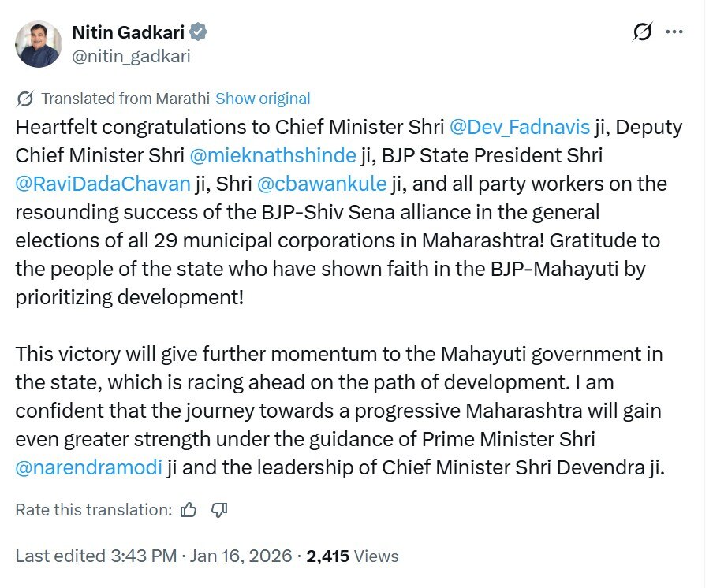The height and width of the screenshot is (588, 713).
Task: Click the 'Translated from Marathi' label
Action: (125, 99)
